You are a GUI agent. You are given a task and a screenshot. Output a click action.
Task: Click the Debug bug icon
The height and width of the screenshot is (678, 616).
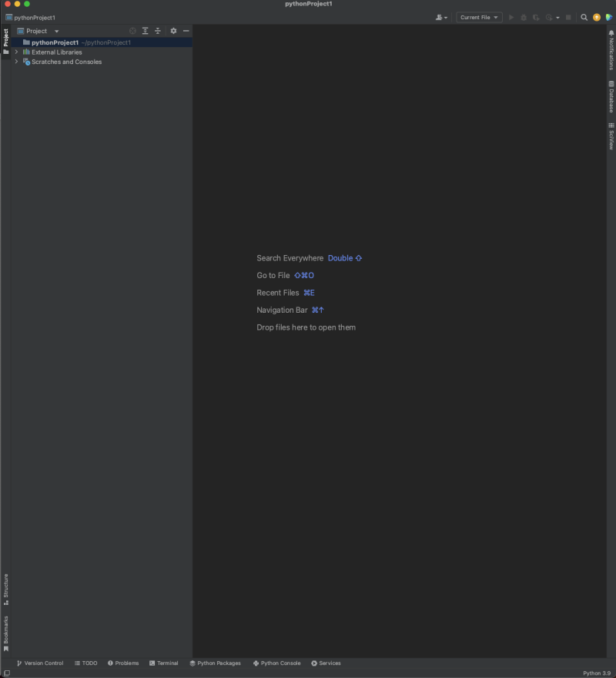(x=524, y=17)
